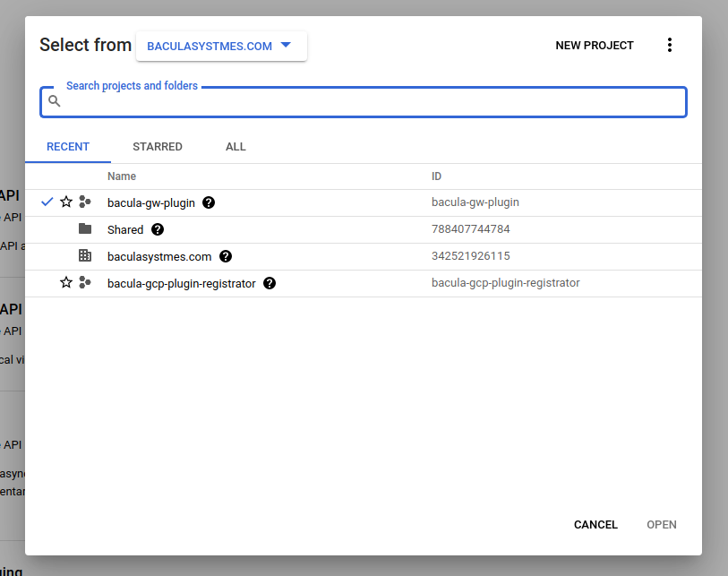Click the Name column header
Screen dimensions: 728x576
tap(122, 176)
